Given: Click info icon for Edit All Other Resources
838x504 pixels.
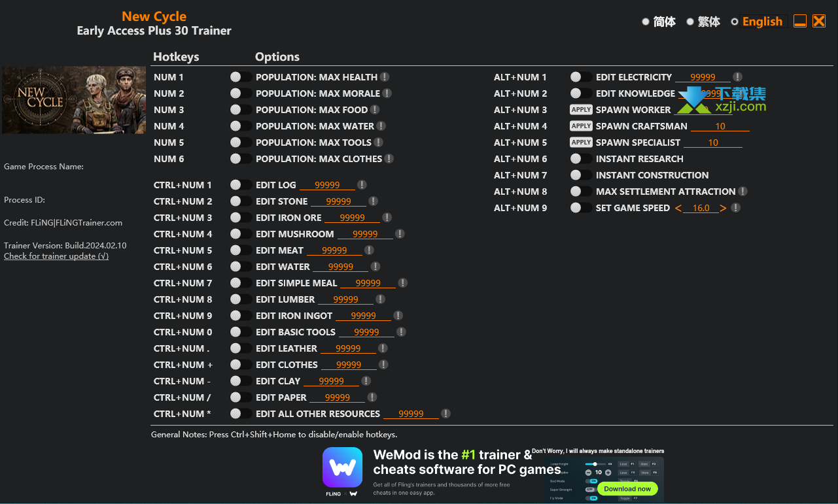Looking at the screenshot, I should [x=445, y=414].
